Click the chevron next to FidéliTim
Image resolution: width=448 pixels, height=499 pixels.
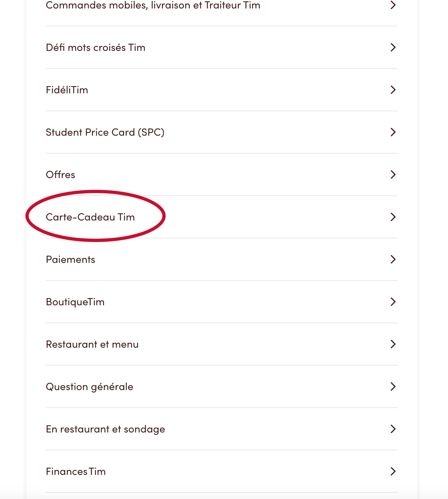(393, 90)
